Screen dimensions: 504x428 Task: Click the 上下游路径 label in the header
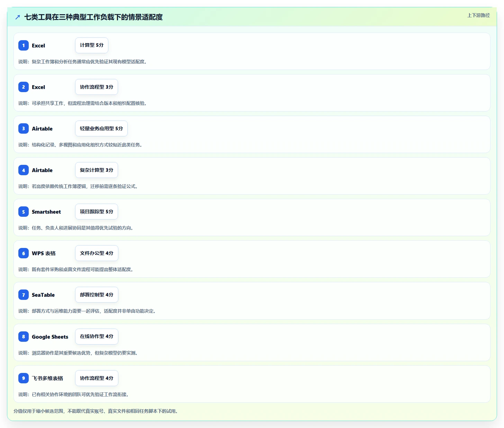pos(478,15)
